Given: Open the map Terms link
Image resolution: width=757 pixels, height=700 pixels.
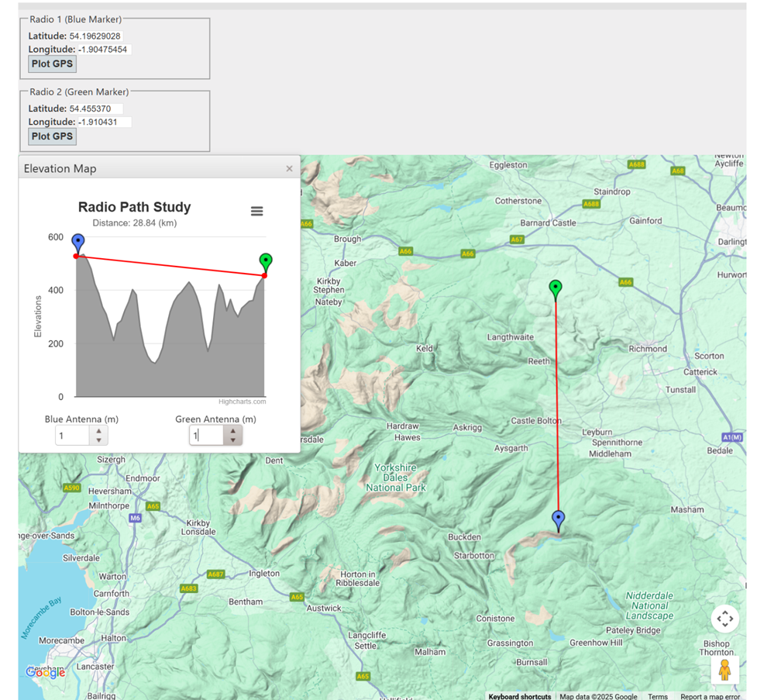Looking at the screenshot, I should pyautogui.click(x=658, y=696).
